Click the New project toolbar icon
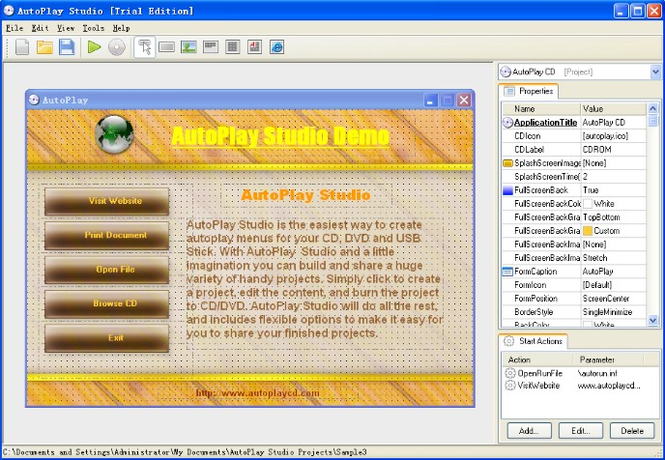This screenshot has height=460, width=665. (x=22, y=47)
